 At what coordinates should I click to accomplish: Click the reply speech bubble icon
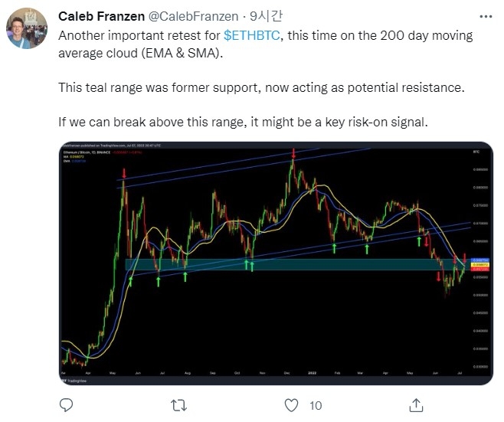(x=66, y=404)
